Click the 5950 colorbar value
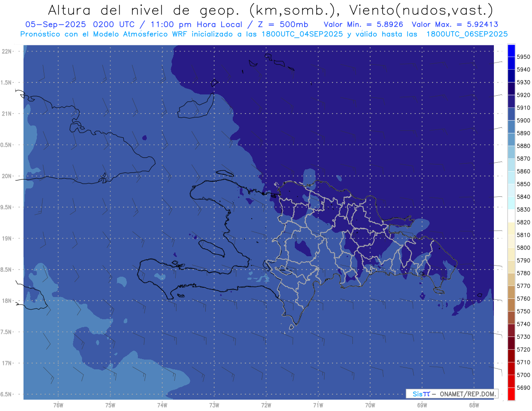532x411 pixels. pyautogui.click(x=523, y=57)
